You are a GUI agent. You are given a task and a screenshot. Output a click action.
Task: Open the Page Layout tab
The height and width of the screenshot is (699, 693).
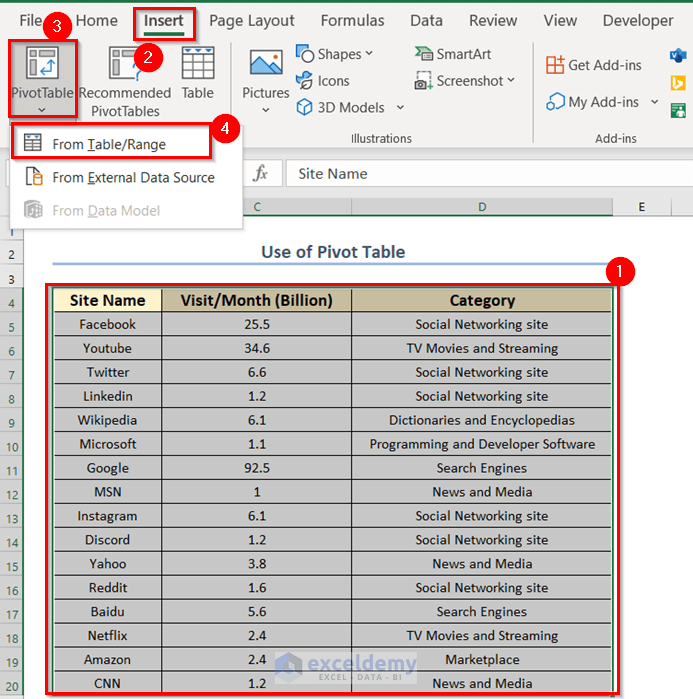point(252,20)
